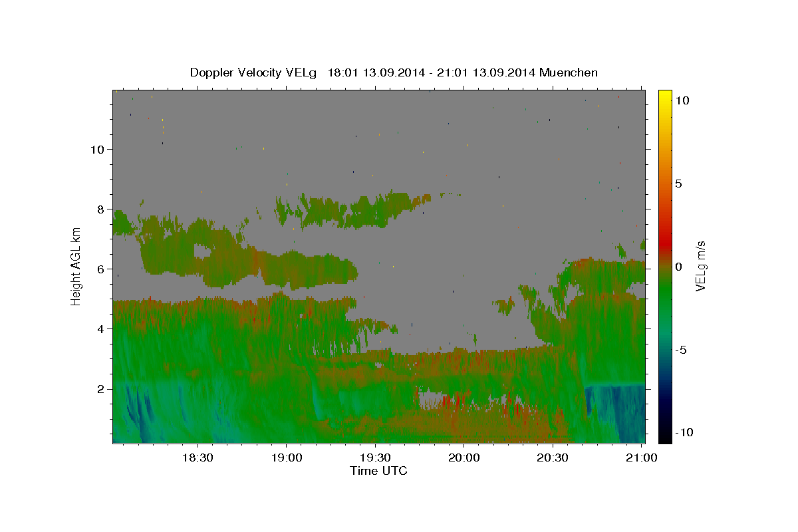This screenshot has width=798, height=532.
Task: Click the 19:00 time tick label
Action: coord(287,458)
